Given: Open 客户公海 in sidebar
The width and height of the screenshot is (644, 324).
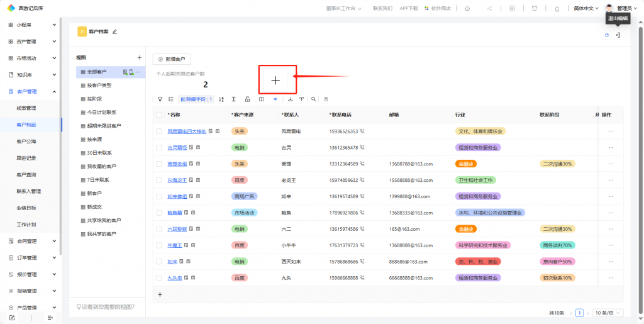Looking at the screenshot, I should 26,142.
